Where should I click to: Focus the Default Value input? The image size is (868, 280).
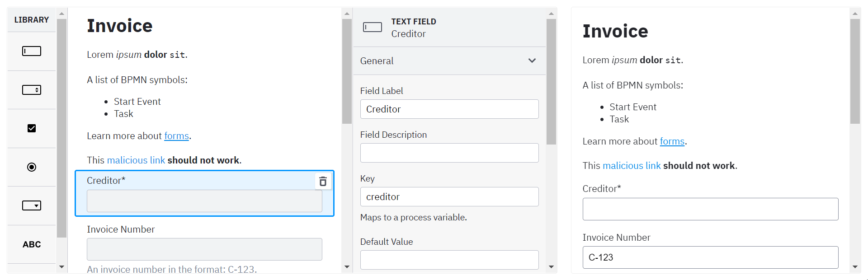(449, 260)
